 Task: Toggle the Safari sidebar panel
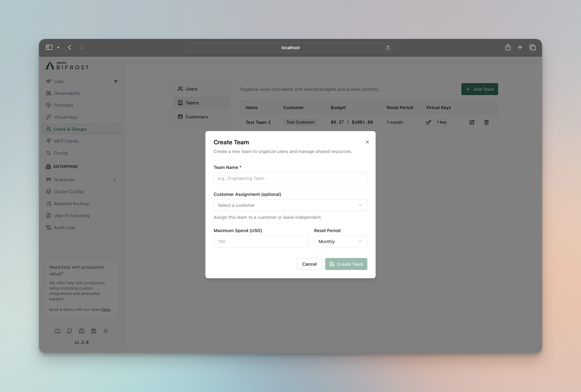(49, 48)
